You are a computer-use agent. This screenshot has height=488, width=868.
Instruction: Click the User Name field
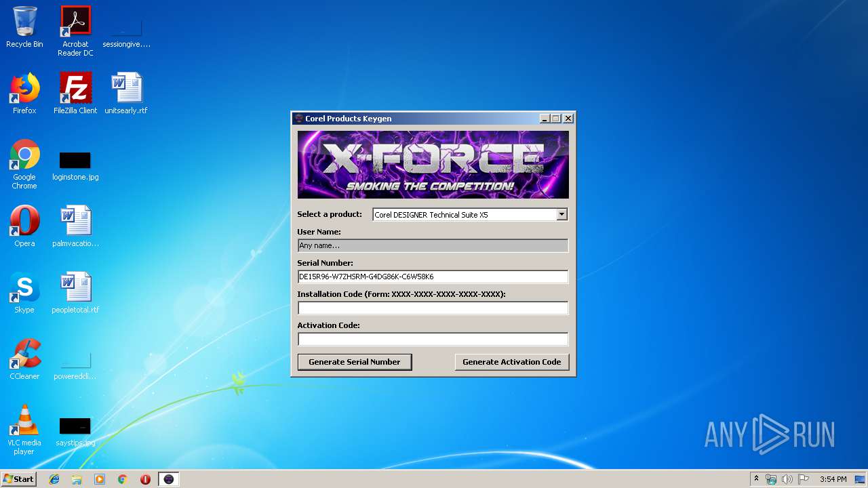[x=433, y=245]
